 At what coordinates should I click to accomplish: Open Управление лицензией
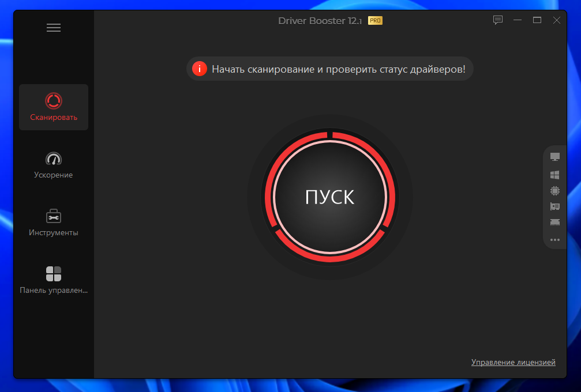coord(513,362)
